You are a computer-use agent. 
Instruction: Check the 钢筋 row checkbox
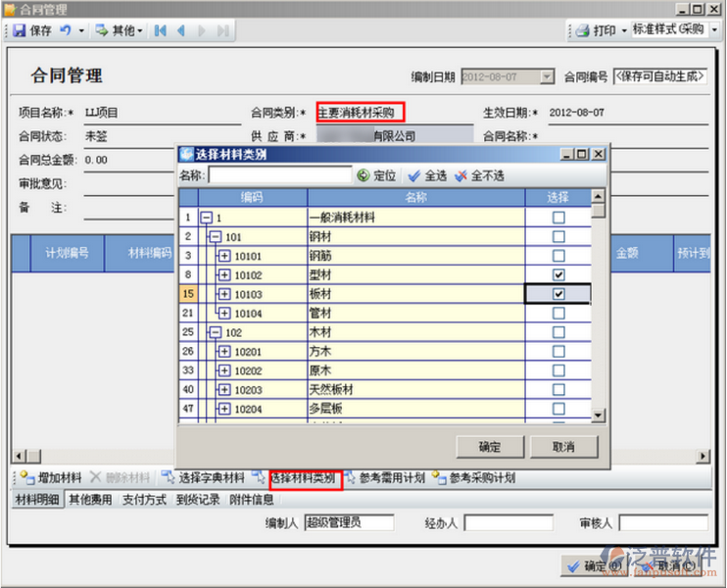[558, 256]
